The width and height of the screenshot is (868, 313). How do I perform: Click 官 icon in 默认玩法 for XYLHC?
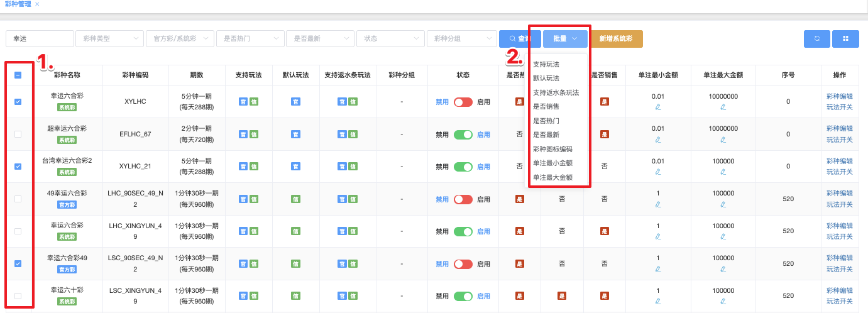(295, 102)
